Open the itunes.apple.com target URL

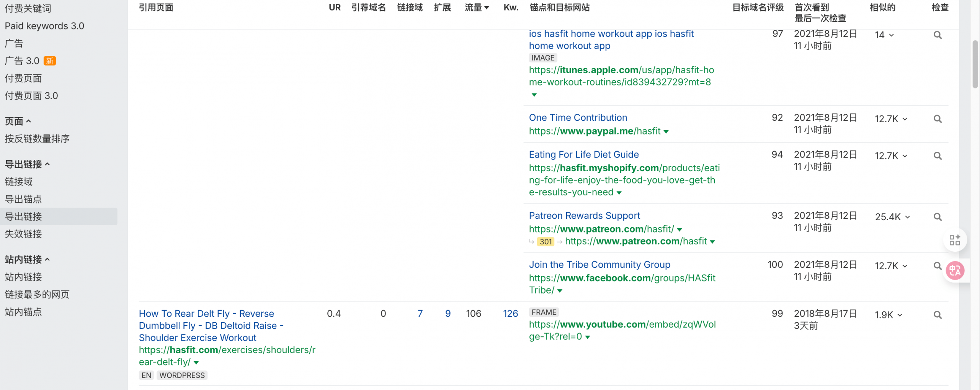pos(621,76)
